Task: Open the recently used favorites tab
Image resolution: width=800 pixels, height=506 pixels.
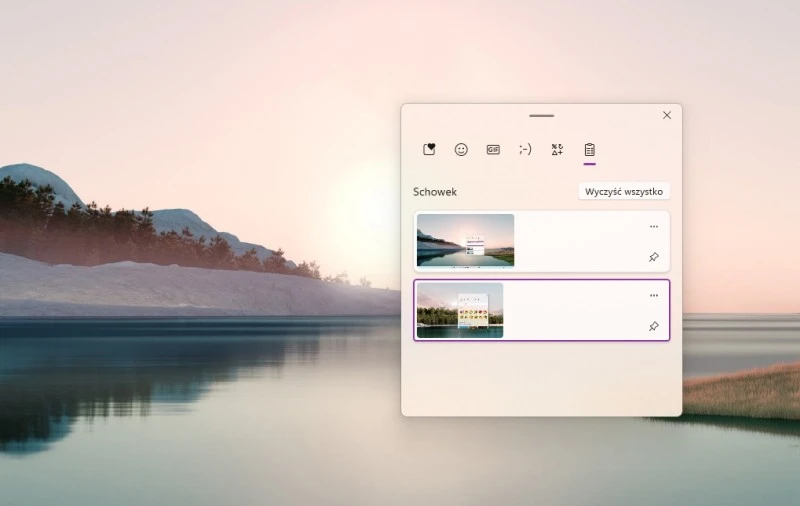Action: (429, 149)
